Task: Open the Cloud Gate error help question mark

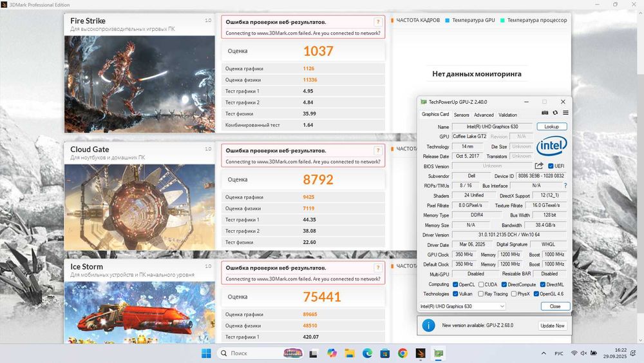Action: tap(378, 150)
